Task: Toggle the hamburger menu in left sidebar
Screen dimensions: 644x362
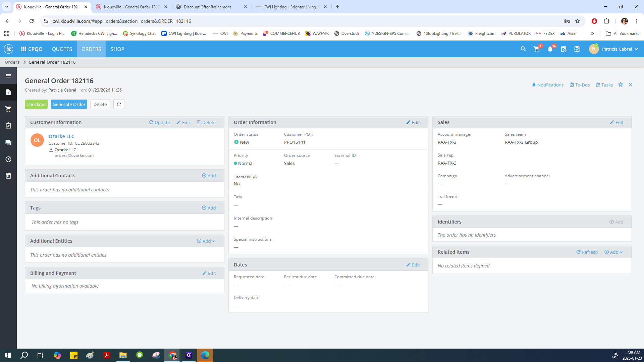Action: click(x=8, y=76)
